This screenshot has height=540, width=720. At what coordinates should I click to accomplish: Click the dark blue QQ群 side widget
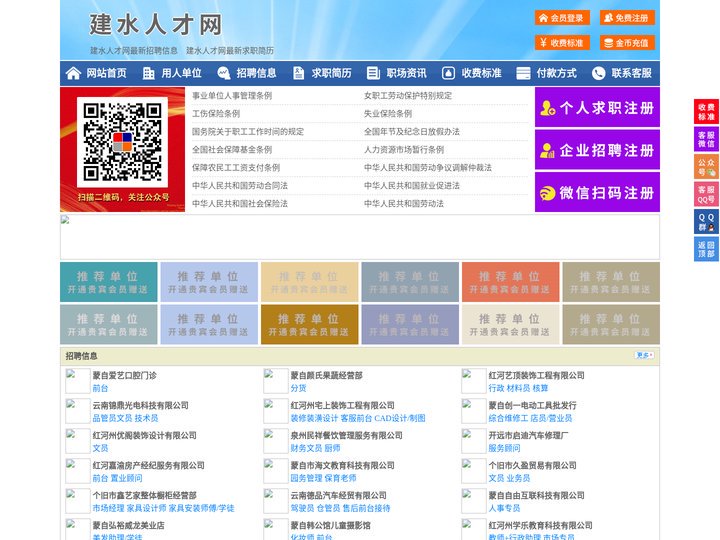pyautogui.click(x=706, y=222)
